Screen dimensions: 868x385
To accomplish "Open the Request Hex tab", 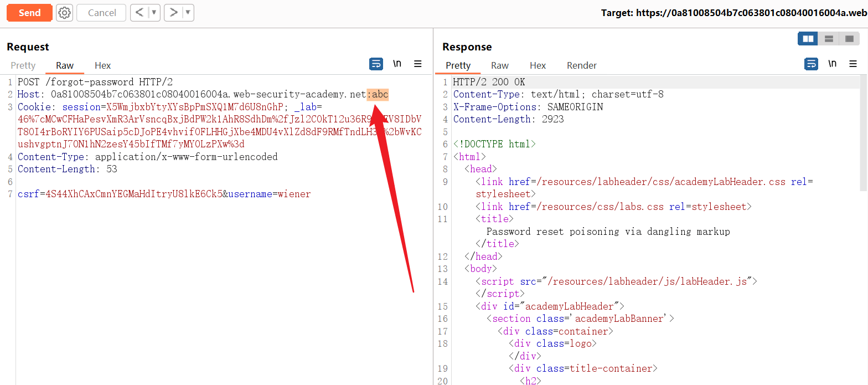I will tap(102, 65).
